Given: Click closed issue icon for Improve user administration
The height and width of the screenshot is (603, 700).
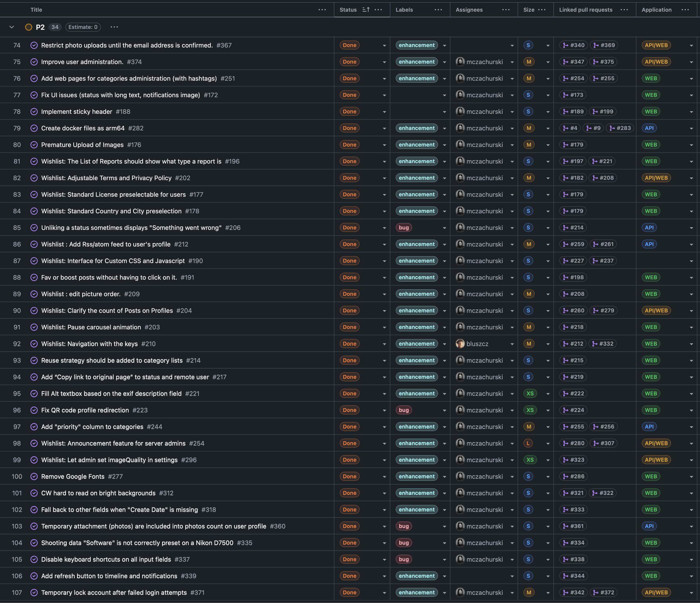Looking at the screenshot, I should coord(34,62).
